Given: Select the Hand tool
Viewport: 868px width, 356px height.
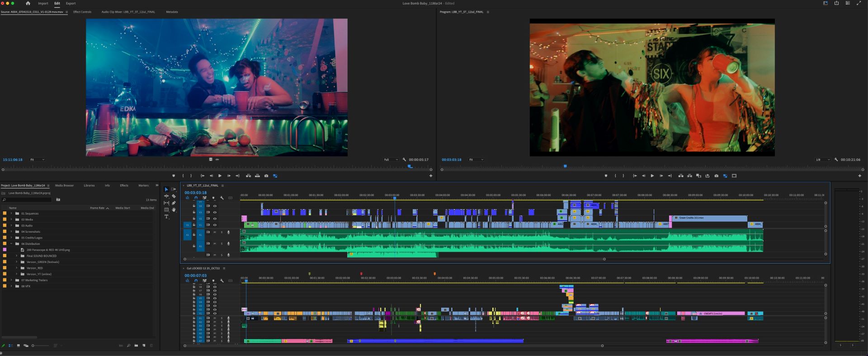Looking at the screenshot, I should (x=174, y=210).
